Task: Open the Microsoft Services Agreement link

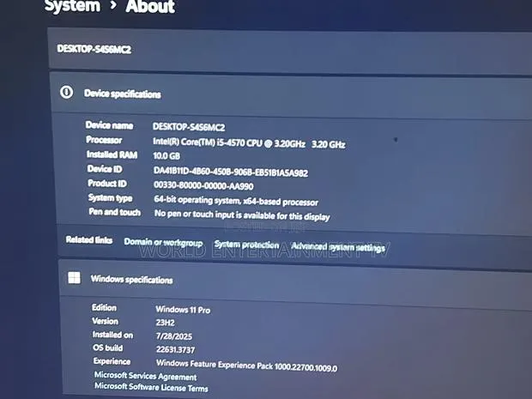Action: tap(145, 376)
